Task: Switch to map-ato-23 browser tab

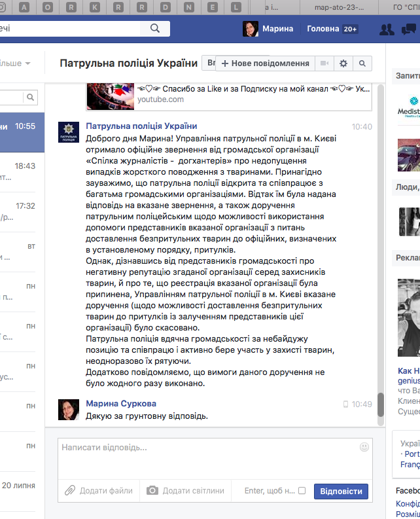Action: click(339, 7)
